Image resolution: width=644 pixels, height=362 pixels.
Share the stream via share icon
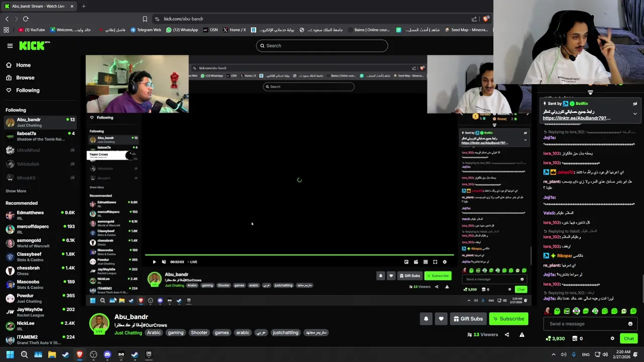(x=507, y=334)
